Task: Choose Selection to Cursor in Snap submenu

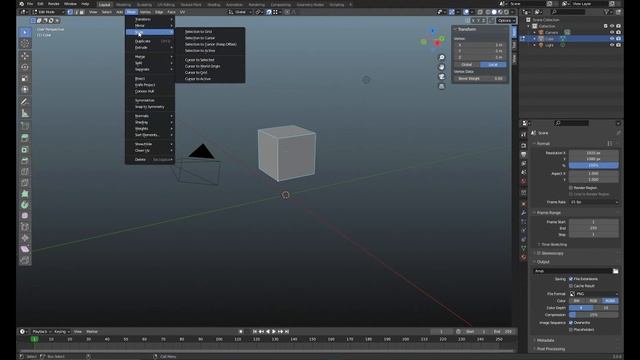Action: (x=200, y=38)
